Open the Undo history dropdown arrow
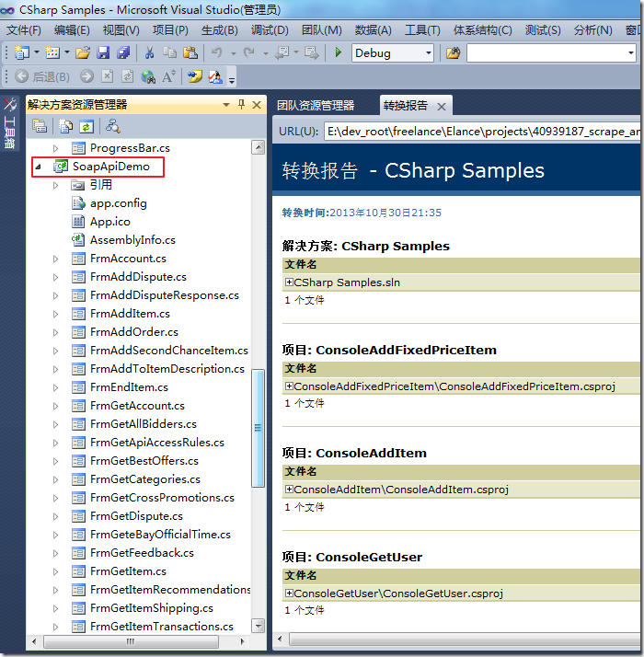The width and height of the screenshot is (644, 657). pyautogui.click(x=234, y=53)
